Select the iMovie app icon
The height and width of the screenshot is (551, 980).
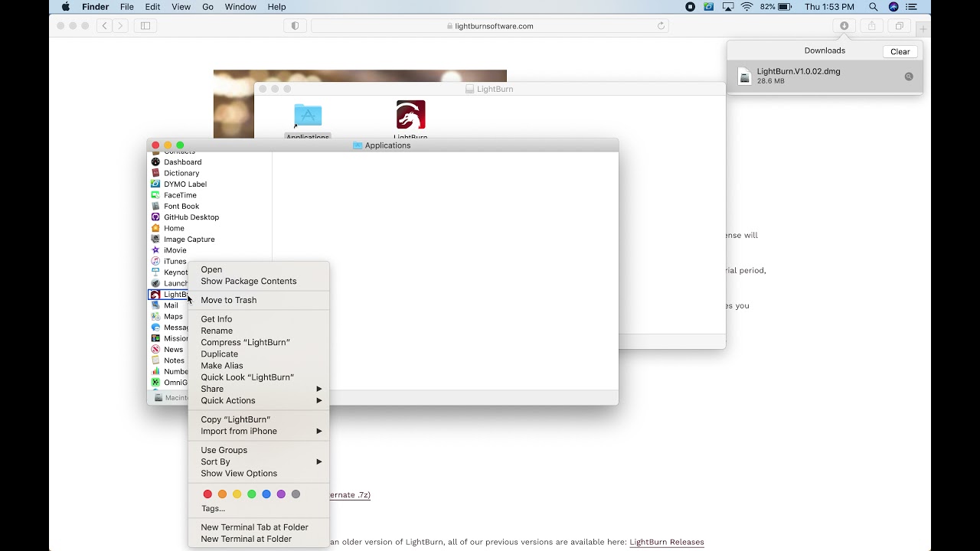pos(155,250)
